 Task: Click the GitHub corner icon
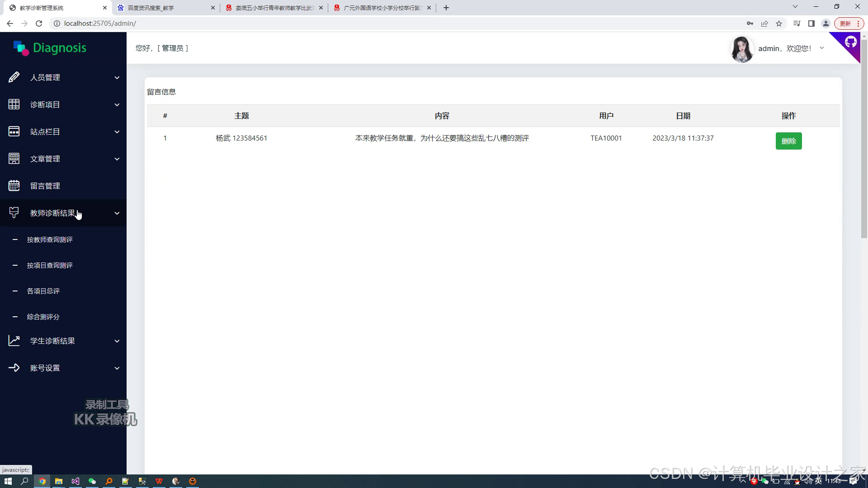850,42
